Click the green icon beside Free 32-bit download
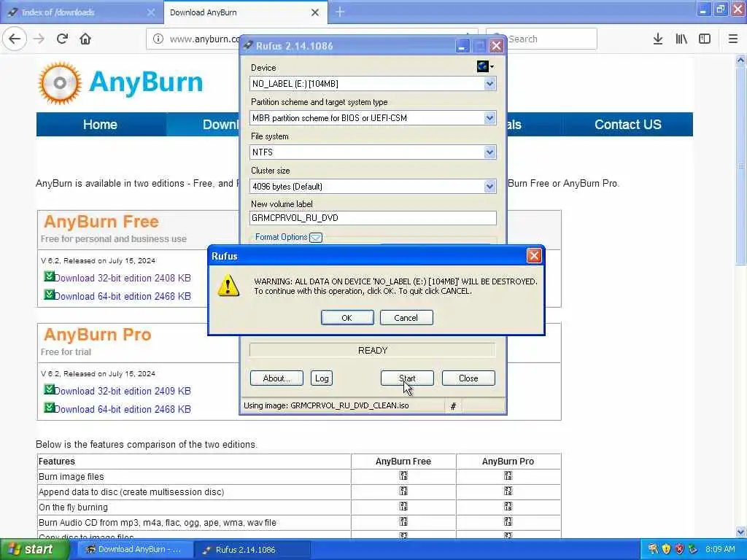Viewport: 747px width, 560px height. click(49, 276)
